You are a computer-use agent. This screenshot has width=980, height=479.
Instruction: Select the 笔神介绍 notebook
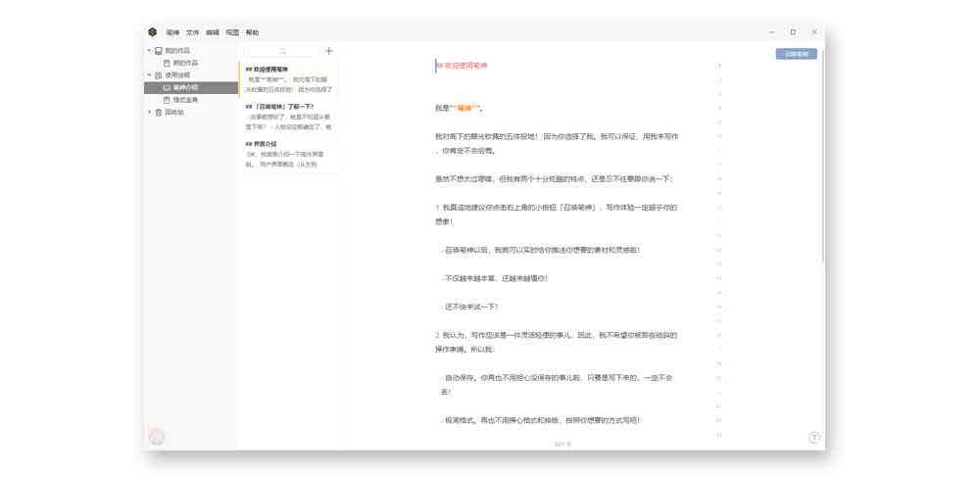click(191, 88)
